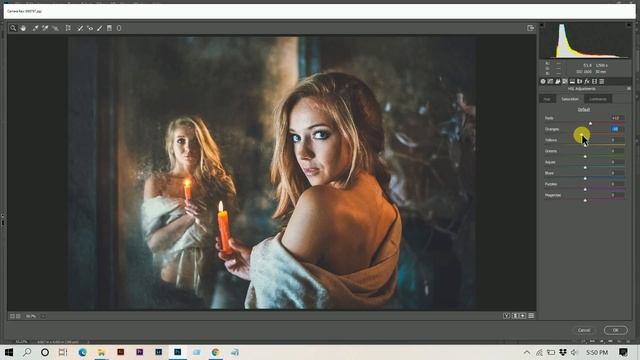Screen dimensions: 640x360
Task: Open the Split Toning panel icon
Action: (572, 82)
